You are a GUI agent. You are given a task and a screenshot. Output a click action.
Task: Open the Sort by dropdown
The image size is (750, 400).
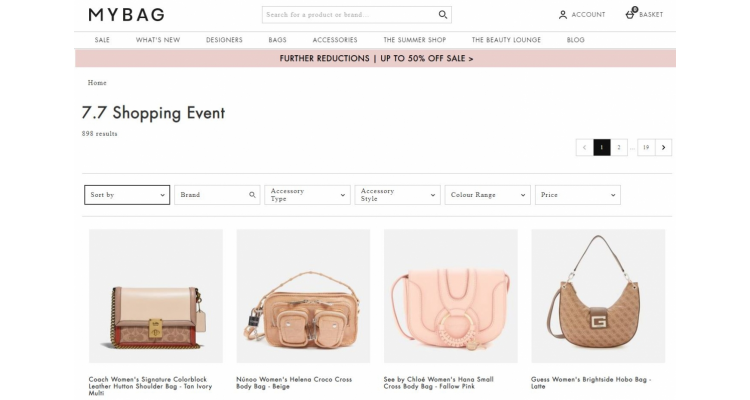pos(127,195)
